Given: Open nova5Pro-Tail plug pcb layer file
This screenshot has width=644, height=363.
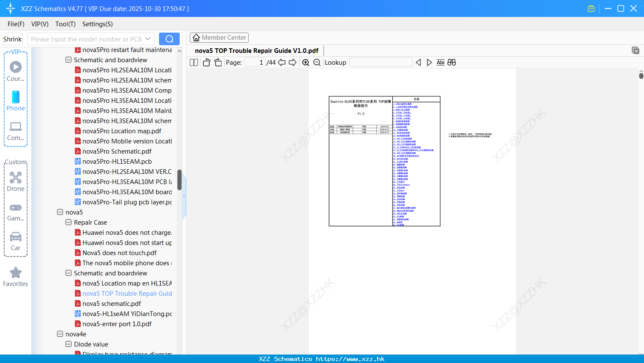Looking at the screenshot, I should click(x=123, y=202).
